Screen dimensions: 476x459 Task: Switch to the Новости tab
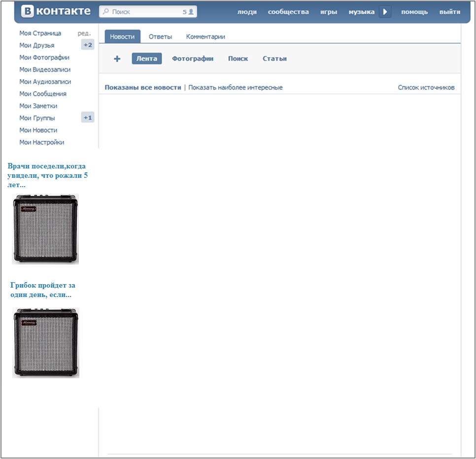tap(122, 36)
